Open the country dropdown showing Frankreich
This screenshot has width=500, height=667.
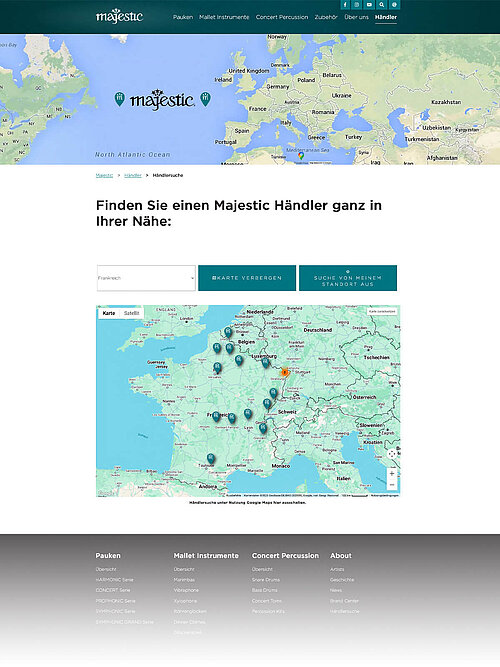(x=146, y=278)
